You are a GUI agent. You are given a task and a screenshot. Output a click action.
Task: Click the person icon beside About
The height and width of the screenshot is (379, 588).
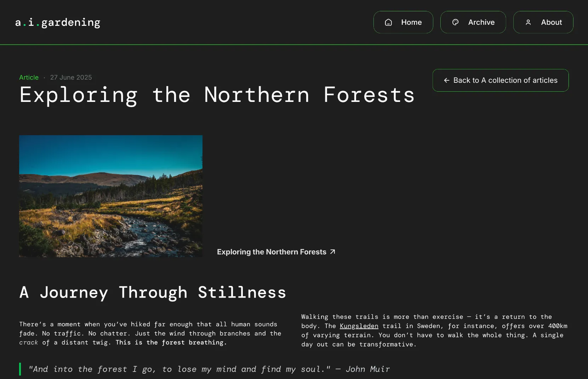[528, 22]
